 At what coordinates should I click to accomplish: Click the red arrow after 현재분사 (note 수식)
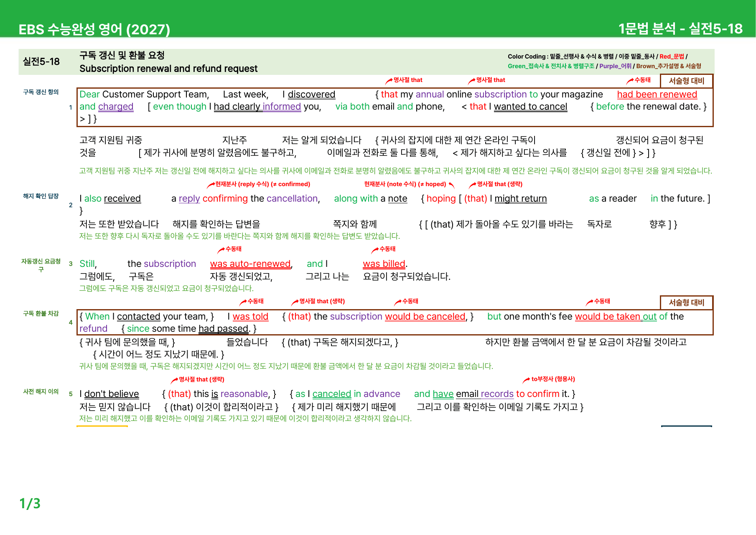[451, 184]
